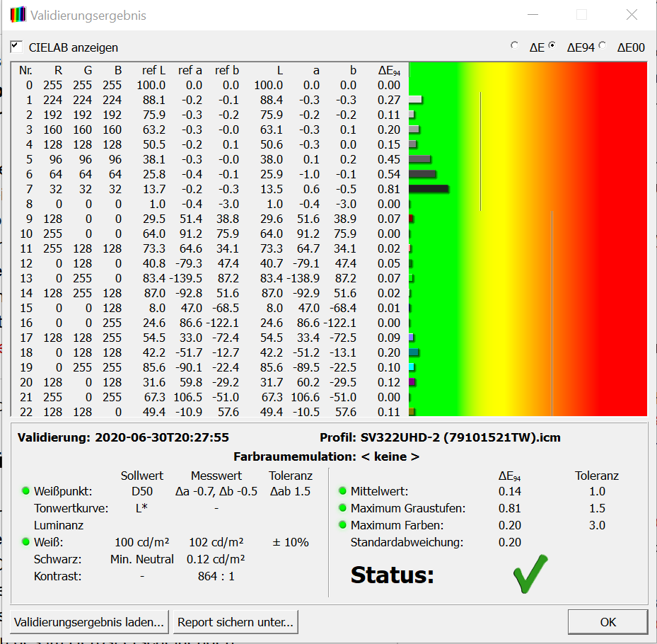Select the ΔE radio button
The width and height of the screenshot is (657, 644).
(514, 46)
